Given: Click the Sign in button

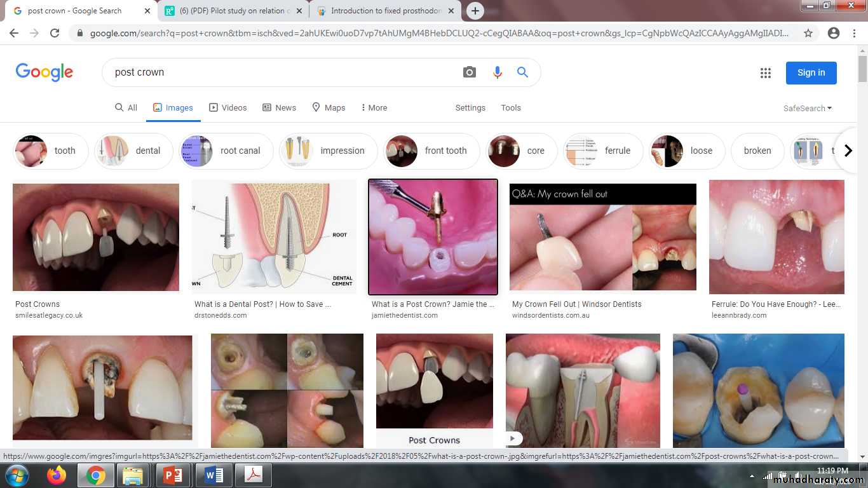Looking at the screenshot, I should (811, 72).
